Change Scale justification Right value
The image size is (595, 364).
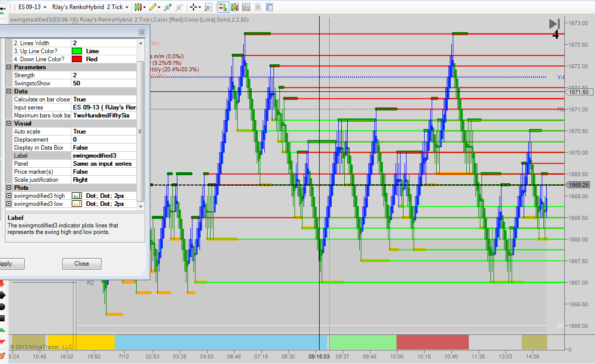pos(104,180)
